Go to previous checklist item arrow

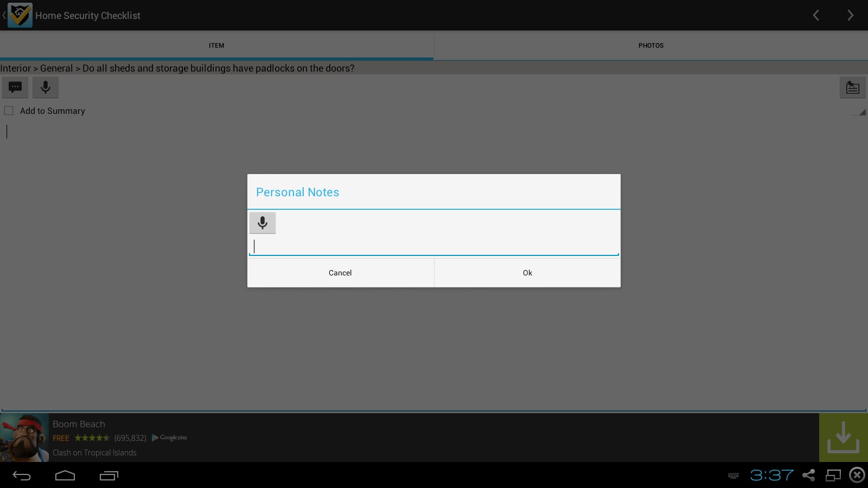816,15
